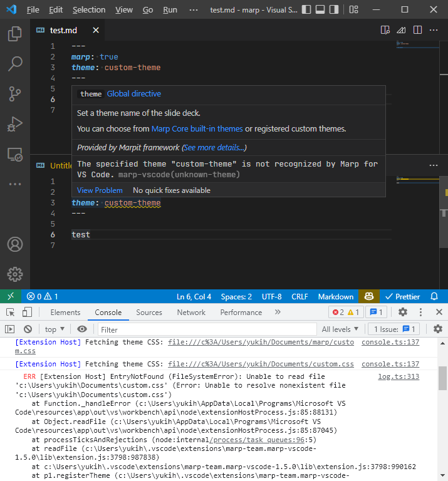This screenshot has width=448, height=481.
Task: Open the Marp quick pick icon in the editor toolbar
Action: [x=401, y=30]
